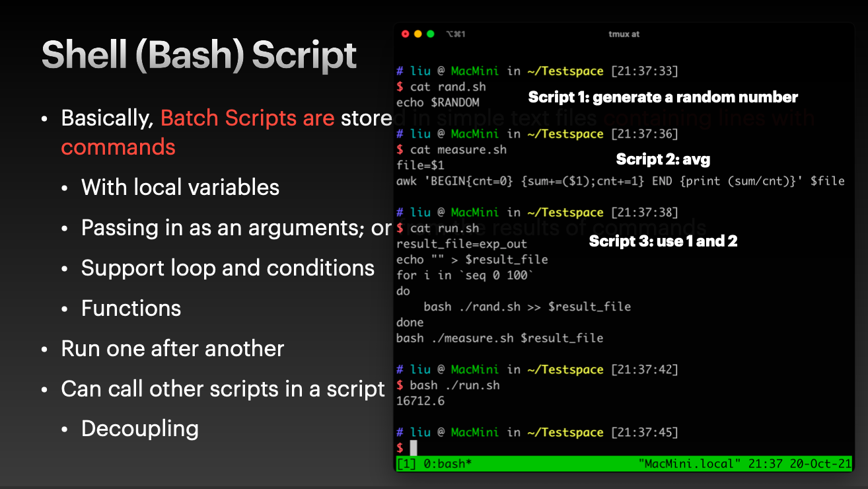Click the terminal block cursor at last prompt
The height and width of the screenshot is (489, 868).
click(414, 448)
